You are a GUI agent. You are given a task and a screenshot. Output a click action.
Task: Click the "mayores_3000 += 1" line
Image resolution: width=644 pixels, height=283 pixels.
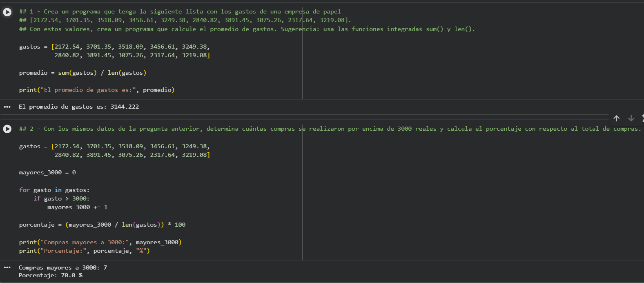77,207
